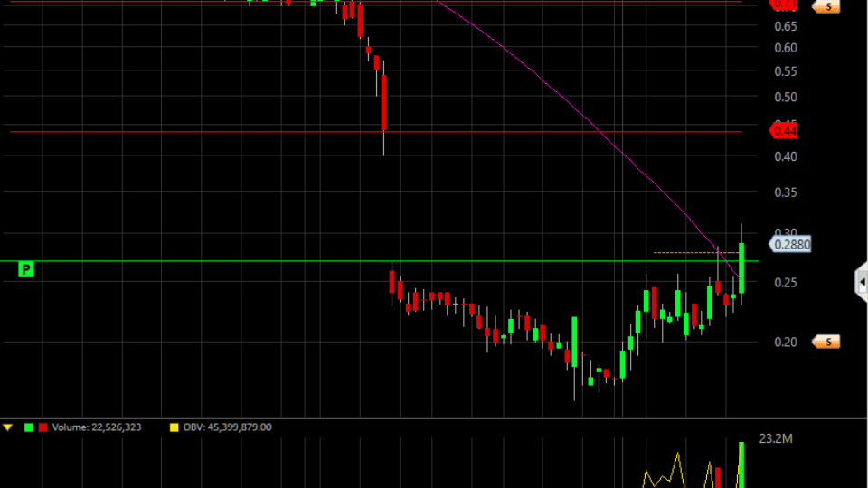Click the 0.35 price axis label
The image size is (868, 488).
[x=786, y=192]
